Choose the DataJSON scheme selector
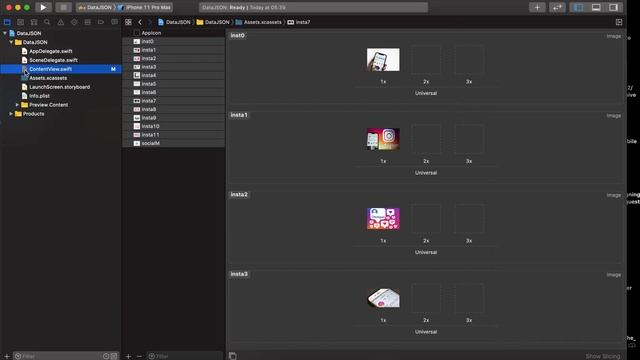 [x=95, y=7]
